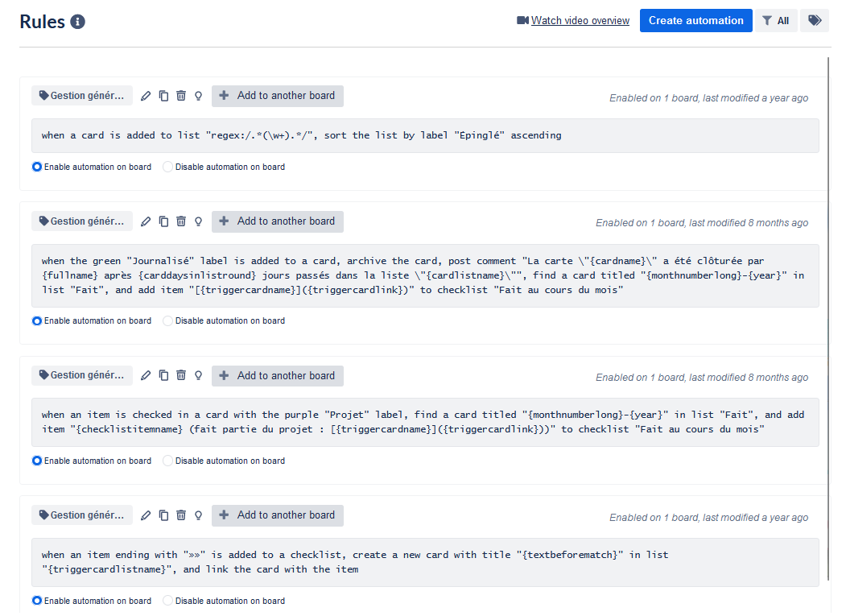
Task: Trash the "Journalisé" label rule
Action: (181, 221)
